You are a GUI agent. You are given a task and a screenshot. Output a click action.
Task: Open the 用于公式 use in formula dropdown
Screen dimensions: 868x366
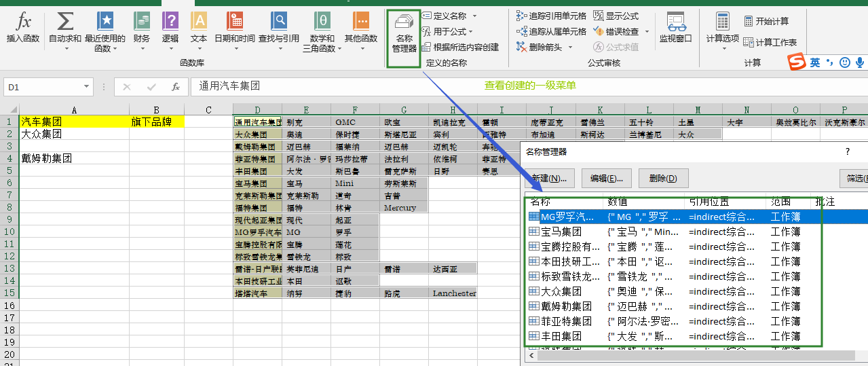click(448, 31)
